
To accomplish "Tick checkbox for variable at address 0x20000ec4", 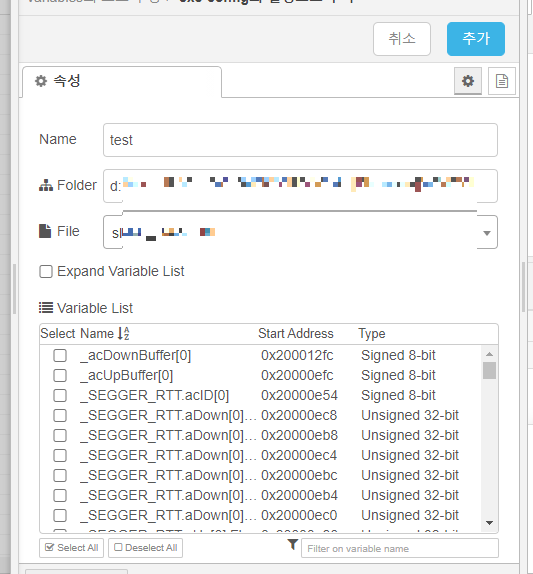I will (x=60, y=455).
